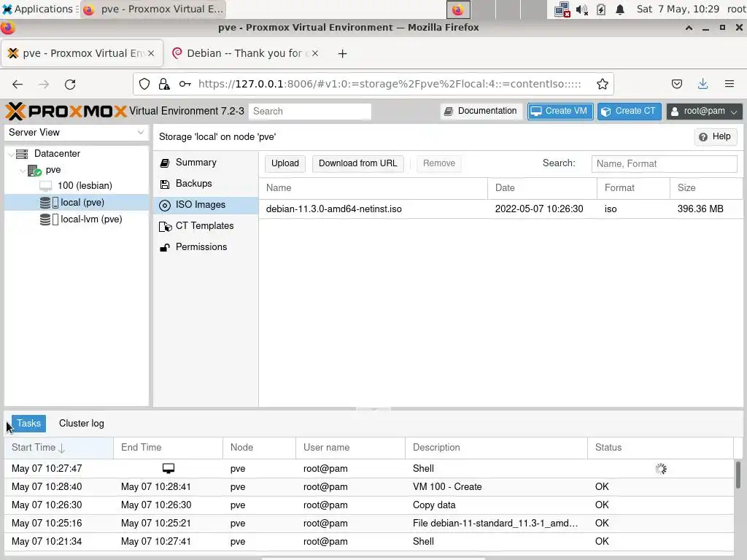Select File debian-11-standard task row

[x=369, y=524]
